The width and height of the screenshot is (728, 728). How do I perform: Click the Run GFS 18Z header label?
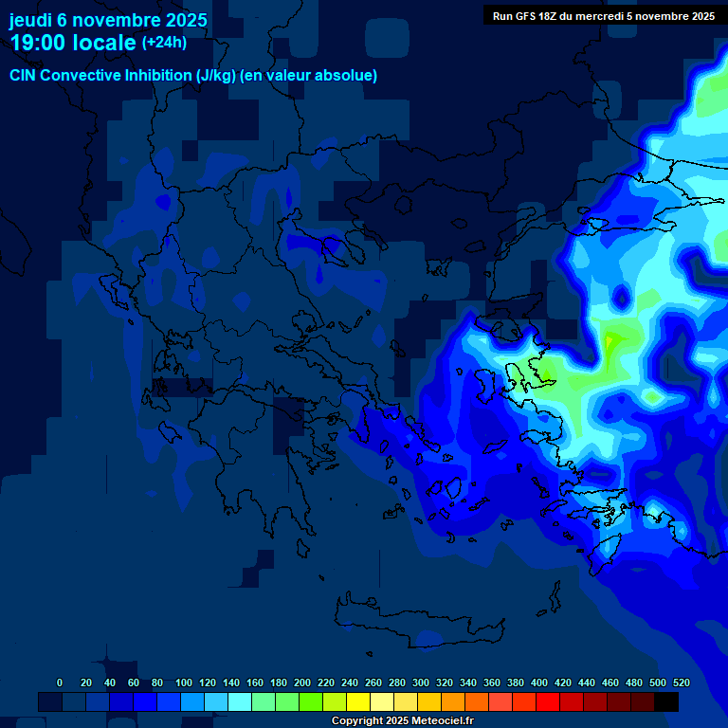point(603,16)
